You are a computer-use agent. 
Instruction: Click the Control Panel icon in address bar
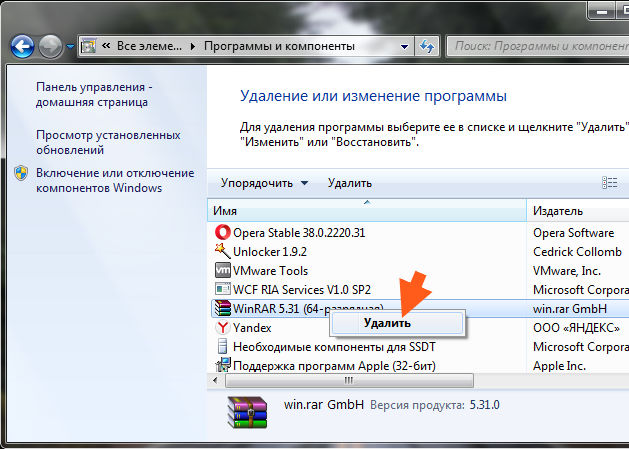point(89,46)
